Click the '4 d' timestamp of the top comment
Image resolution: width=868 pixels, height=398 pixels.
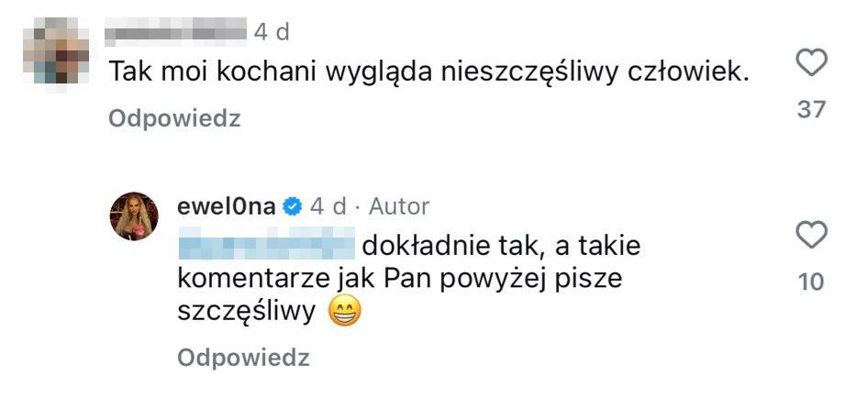point(272,33)
